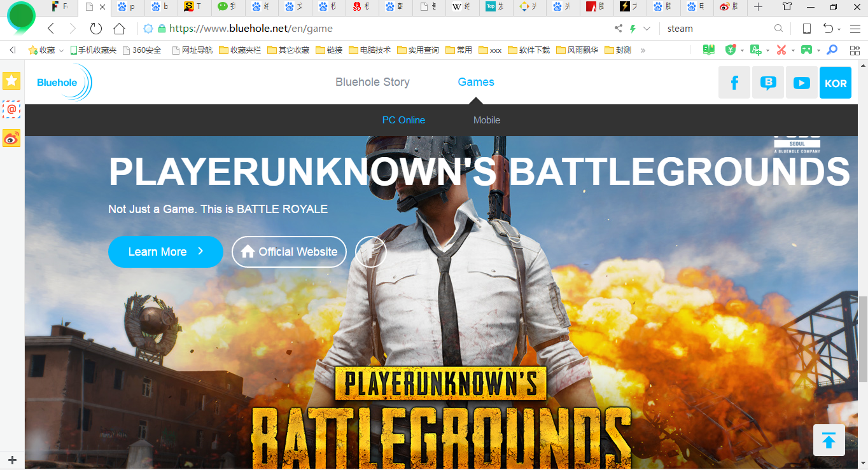Click the magnifier search icon

pyautogui.click(x=778, y=29)
